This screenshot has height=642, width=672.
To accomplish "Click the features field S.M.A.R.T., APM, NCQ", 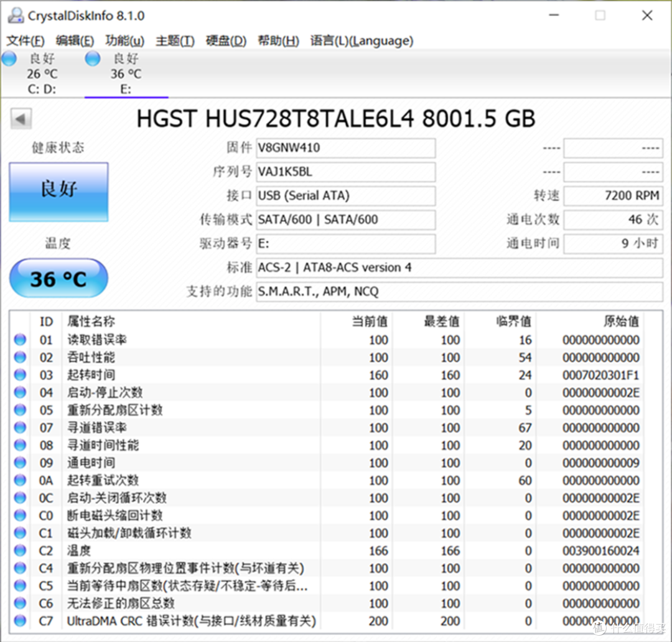I will [459, 292].
